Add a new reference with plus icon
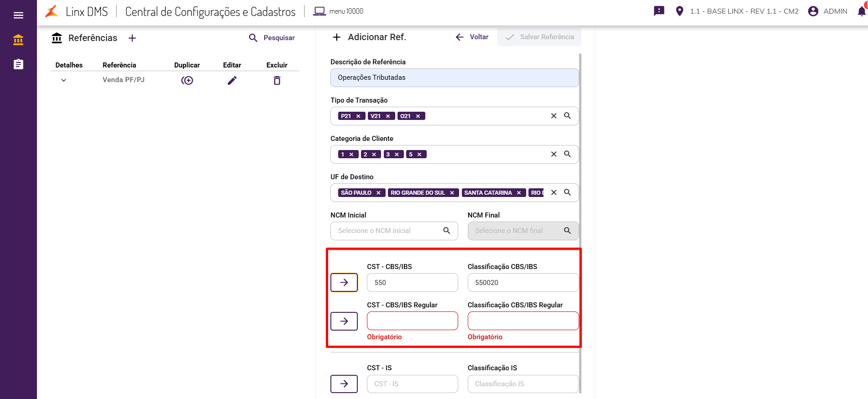Screen dimensions: 868x399 pos(132,38)
